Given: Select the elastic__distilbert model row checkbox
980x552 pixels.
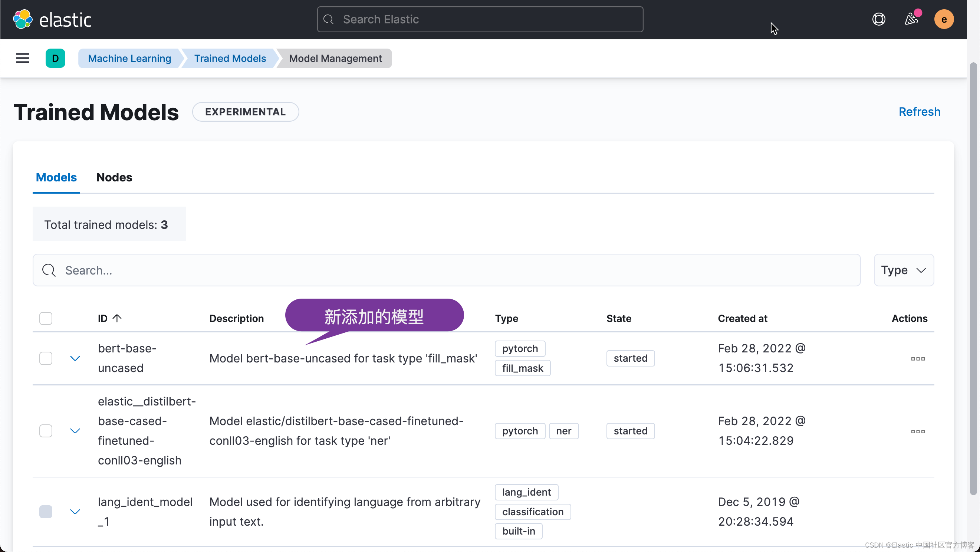Looking at the screenshot, I should coord(46,431).
